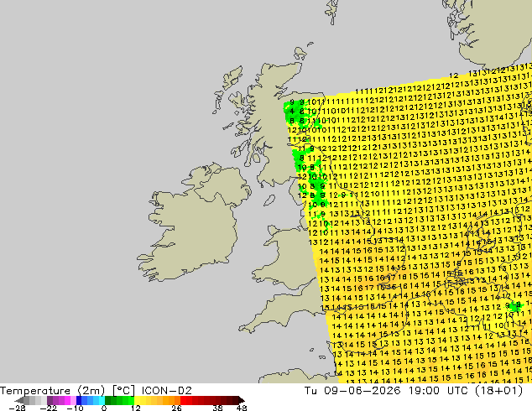Pick the bright red legend color at 26
This screenshot has height=411, width=532.
[183, 400]
